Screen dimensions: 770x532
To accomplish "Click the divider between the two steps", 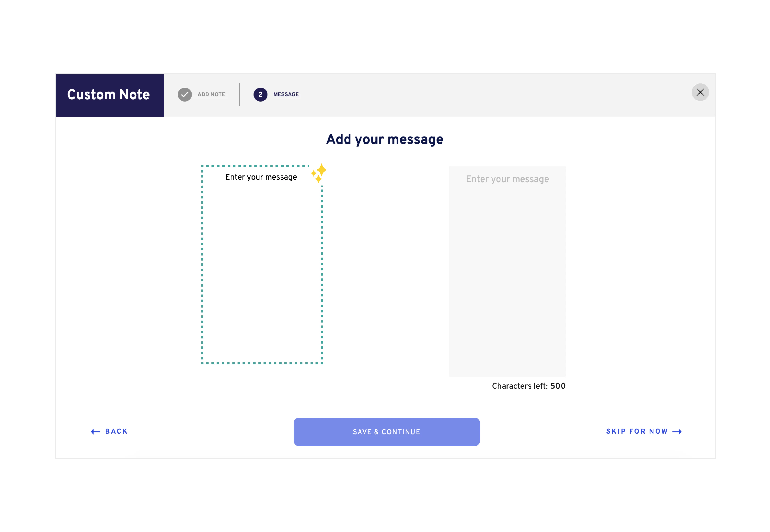I will pyautogui.click(x=239, y=95).
